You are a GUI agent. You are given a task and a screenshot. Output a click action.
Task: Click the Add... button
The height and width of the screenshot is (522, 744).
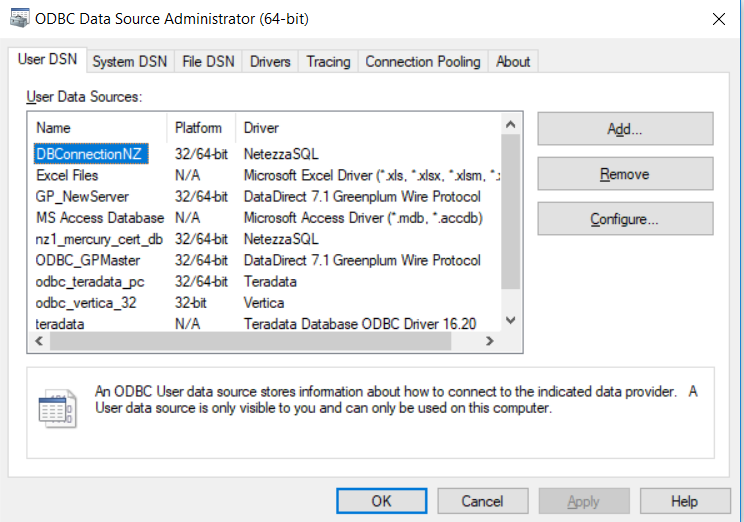(x=625, y=129)
